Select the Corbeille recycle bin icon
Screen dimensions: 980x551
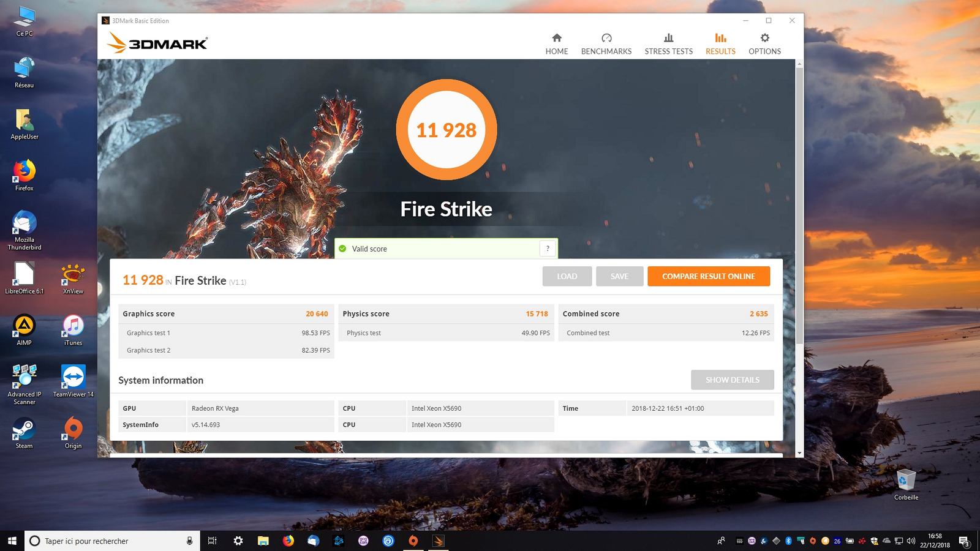coord(906,484)
